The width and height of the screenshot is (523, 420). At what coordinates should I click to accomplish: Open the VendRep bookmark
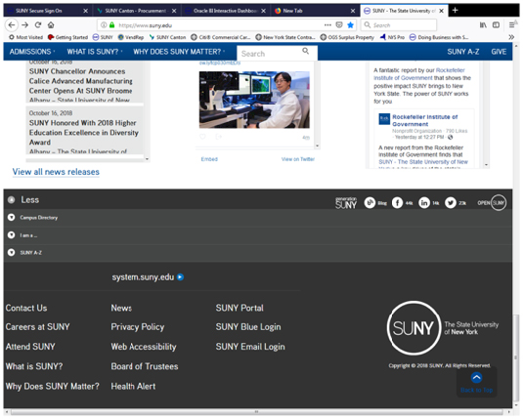pyautogui.click(x=131, y=37)
